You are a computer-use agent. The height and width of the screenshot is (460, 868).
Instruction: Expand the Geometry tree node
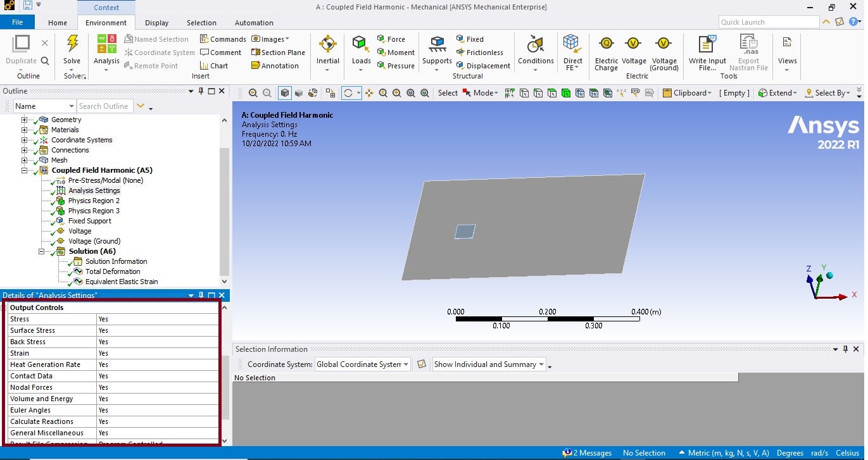(x=25, y=120)
